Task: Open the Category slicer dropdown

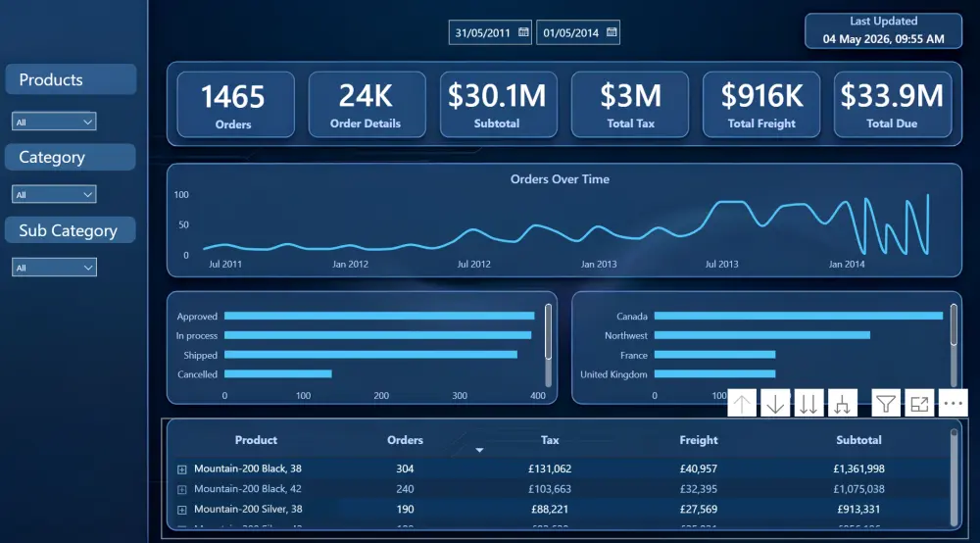Action: (54, 194)
